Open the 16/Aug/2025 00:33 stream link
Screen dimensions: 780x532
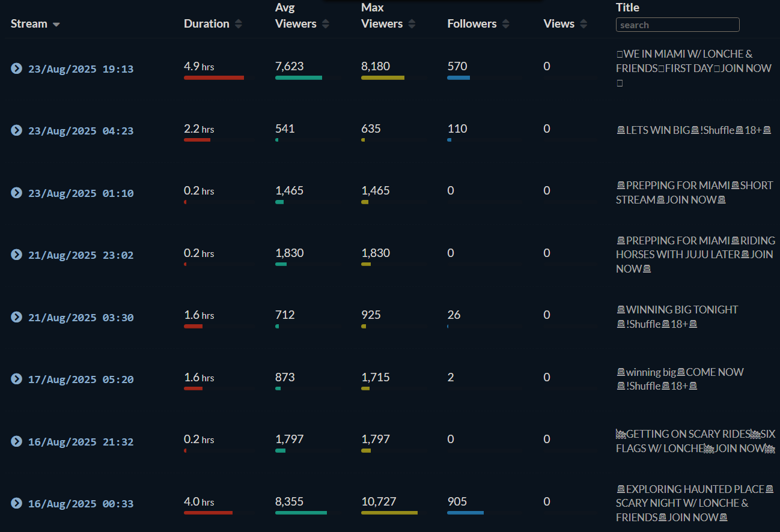tap(81, 504)
